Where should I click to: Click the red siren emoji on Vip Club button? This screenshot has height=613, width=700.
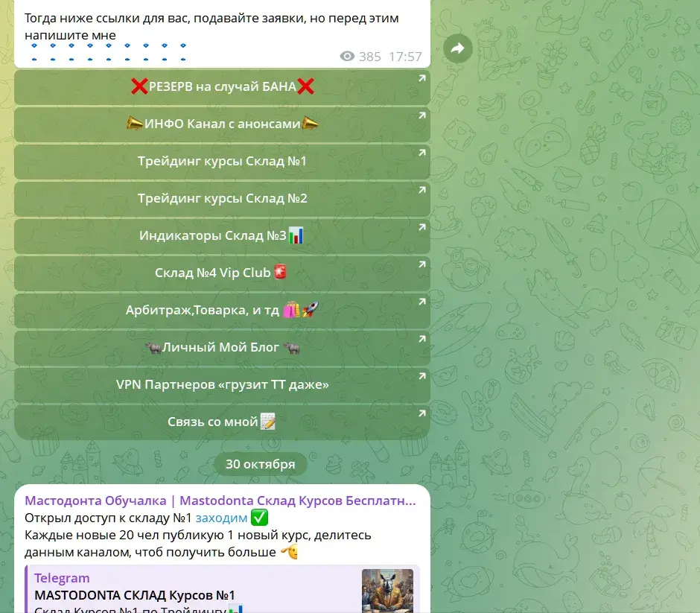pyautogui.click(x=280, y=272)
